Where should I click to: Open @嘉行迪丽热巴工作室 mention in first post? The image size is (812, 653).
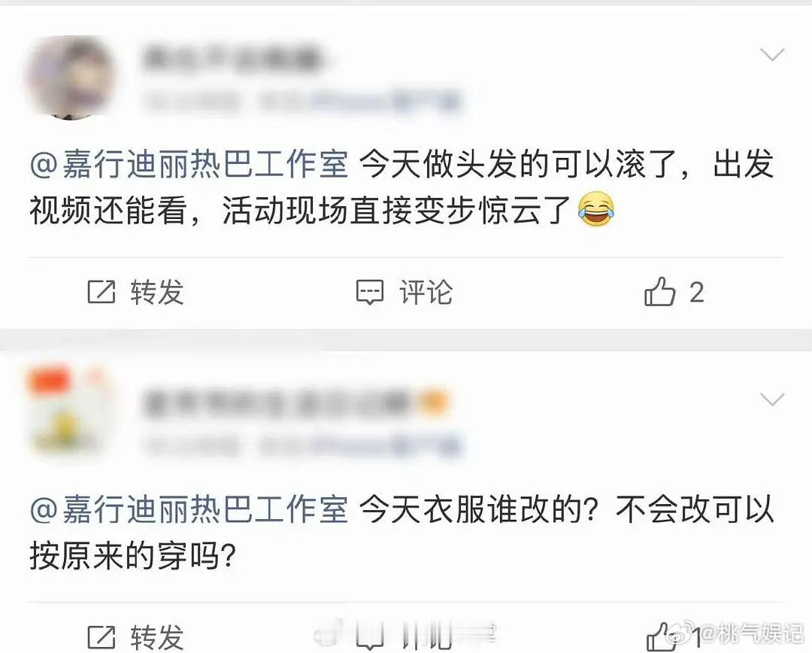click(189, 164)
